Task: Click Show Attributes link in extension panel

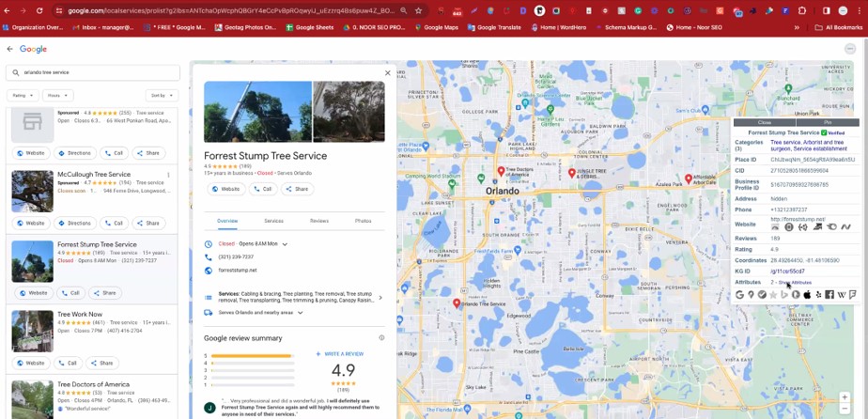Action: (x=794, y=282)
